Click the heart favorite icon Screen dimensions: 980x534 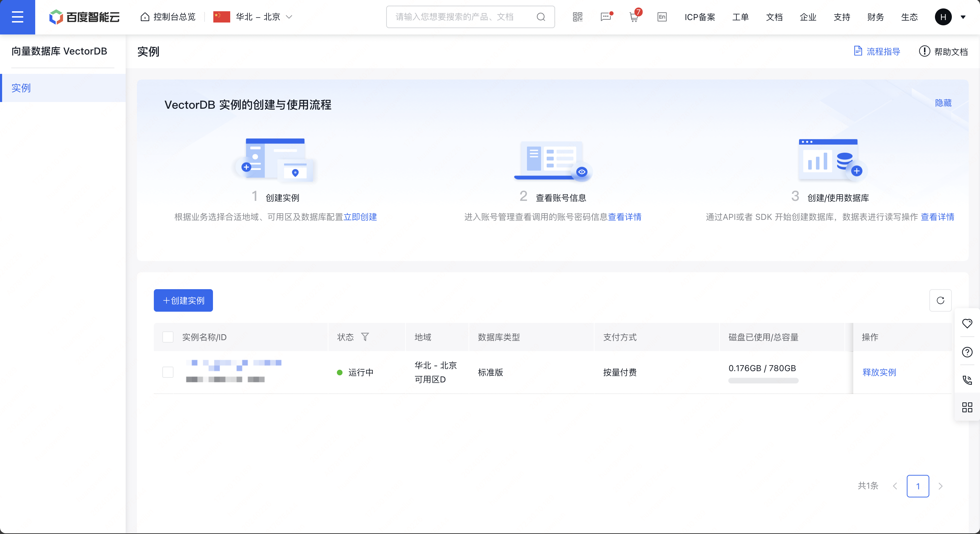(x=967, y=323)
